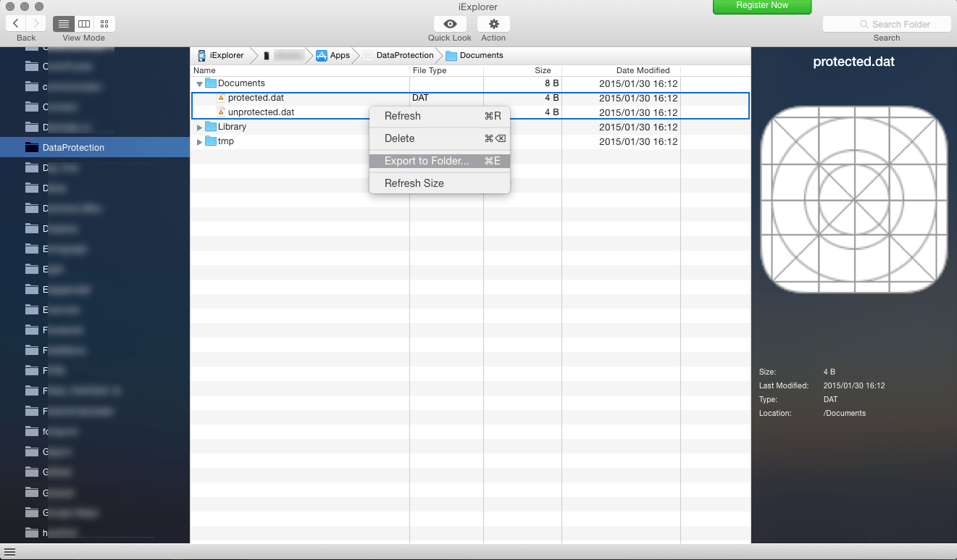
Task: Collapse the Documents folder disclosure triangle
Action: tap(199, 84)
